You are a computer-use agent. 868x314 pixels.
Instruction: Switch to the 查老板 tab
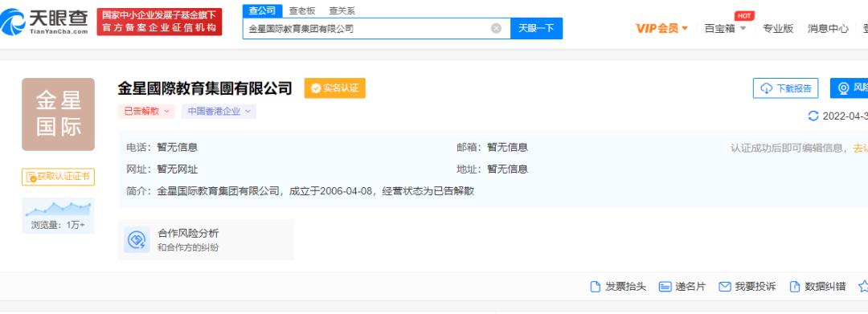click(301, 10)
